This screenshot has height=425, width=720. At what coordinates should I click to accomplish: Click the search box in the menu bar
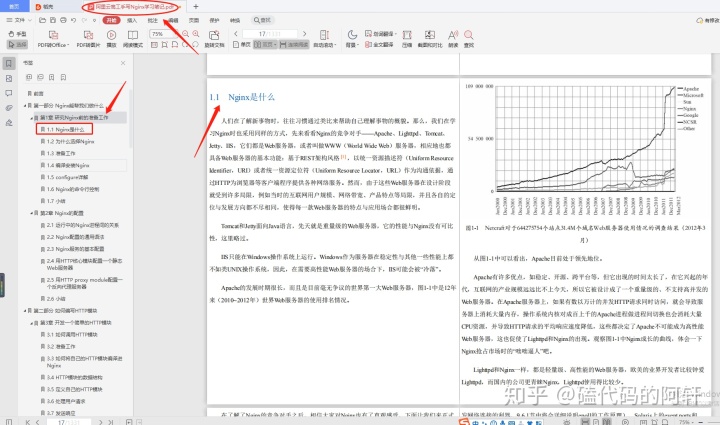click(x=263, y=20)
